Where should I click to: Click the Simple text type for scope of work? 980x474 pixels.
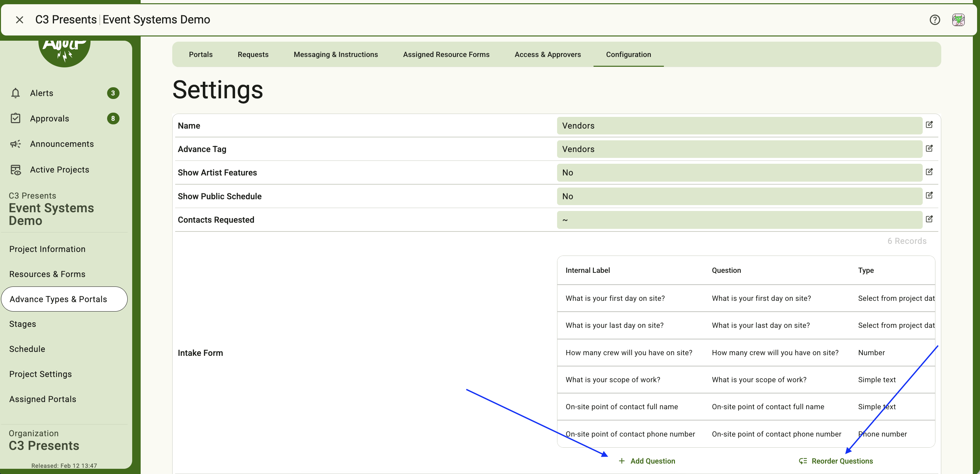877,380
